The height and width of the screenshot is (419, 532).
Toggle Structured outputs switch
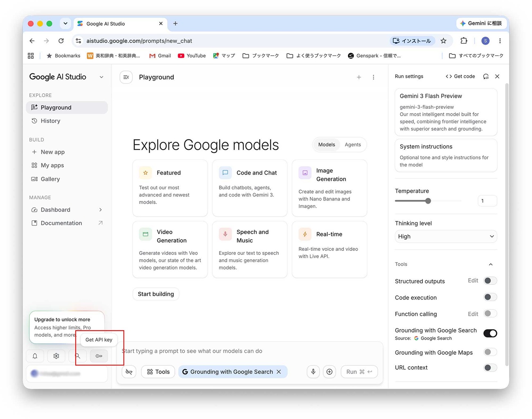pyautogui.click(x=490, y=281)
